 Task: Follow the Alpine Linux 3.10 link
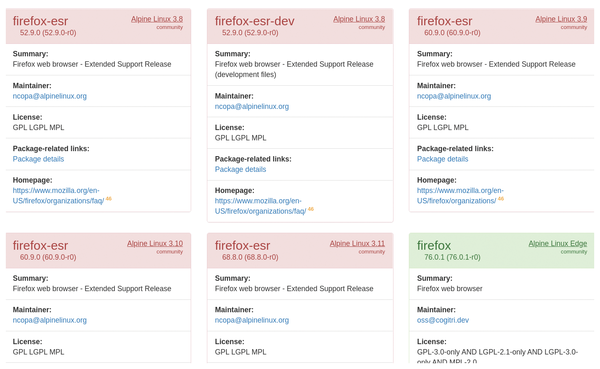(x=155, y=243)
